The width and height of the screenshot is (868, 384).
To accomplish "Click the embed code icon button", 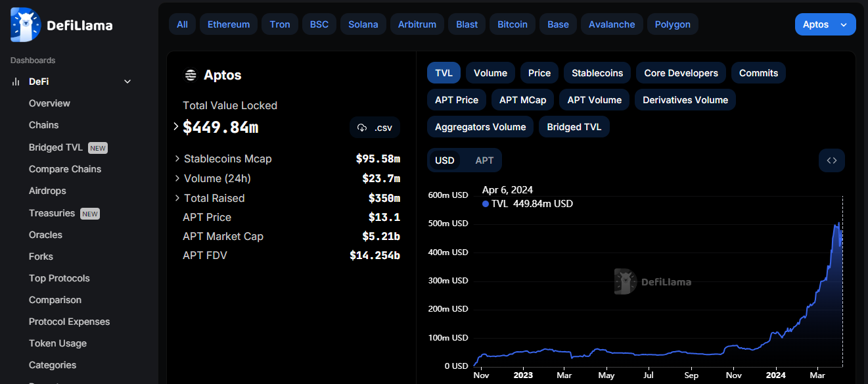I will (831, 160).
